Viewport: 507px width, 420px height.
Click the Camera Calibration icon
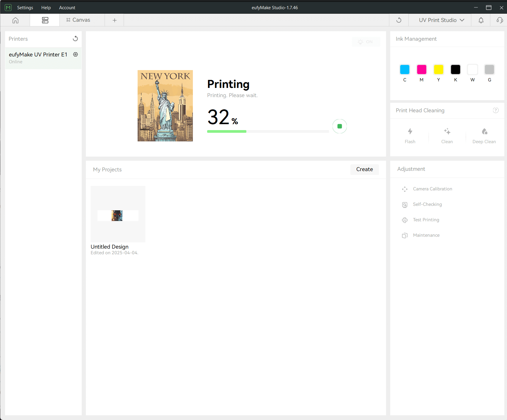(405, 189)
